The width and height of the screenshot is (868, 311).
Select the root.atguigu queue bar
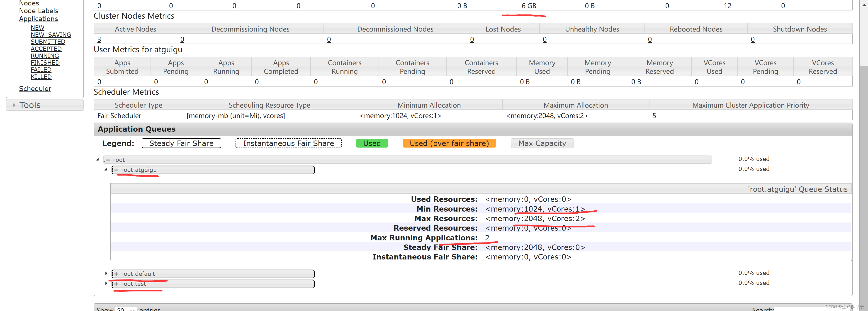pos(213,170)
